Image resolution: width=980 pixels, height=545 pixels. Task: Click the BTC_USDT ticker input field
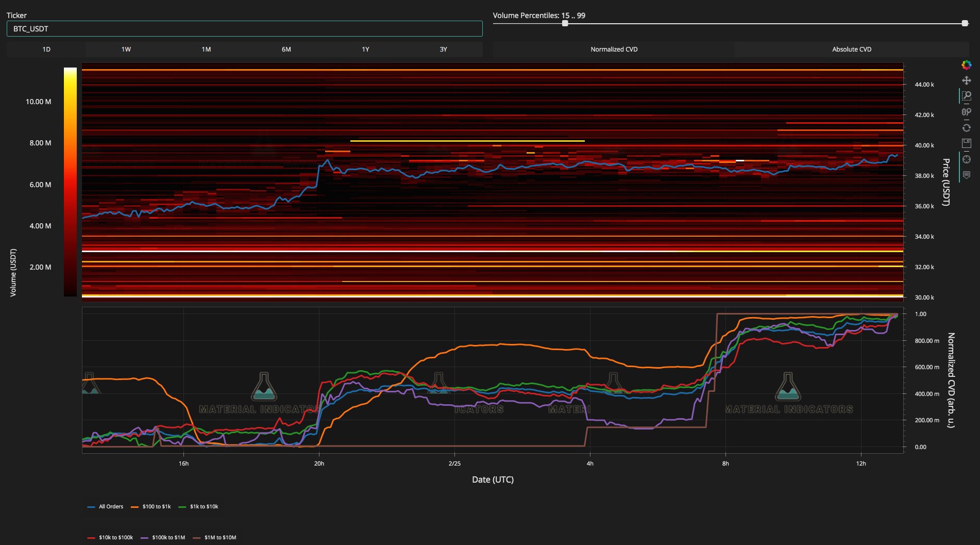pyautogui.click(x=244, y=29)
